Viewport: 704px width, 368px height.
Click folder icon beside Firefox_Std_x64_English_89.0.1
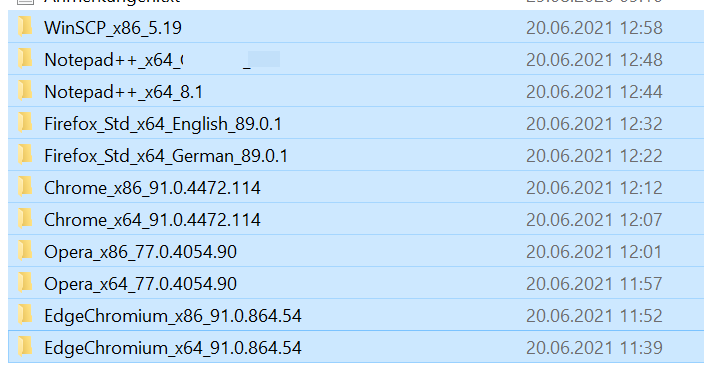click(25, 123)
